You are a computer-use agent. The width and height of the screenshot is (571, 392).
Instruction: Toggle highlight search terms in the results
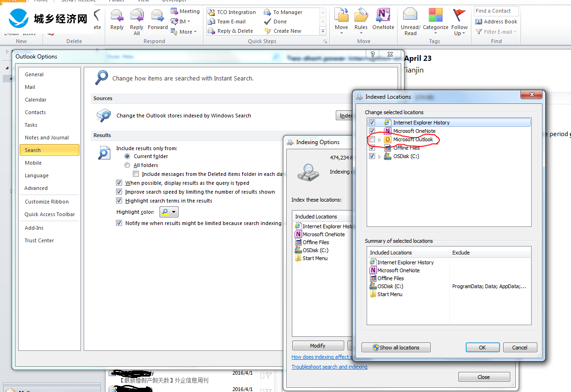pyautogui.click(x=119, y=201)
